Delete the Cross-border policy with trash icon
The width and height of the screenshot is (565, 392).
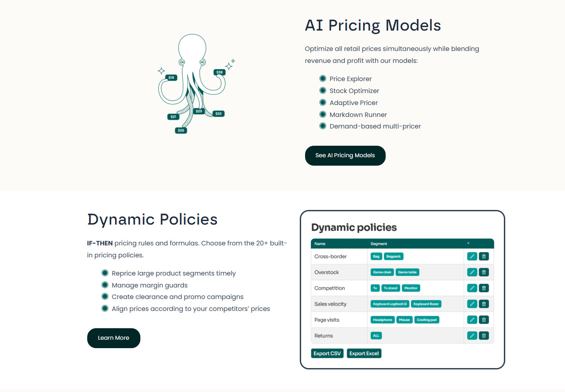click(484, 256)
